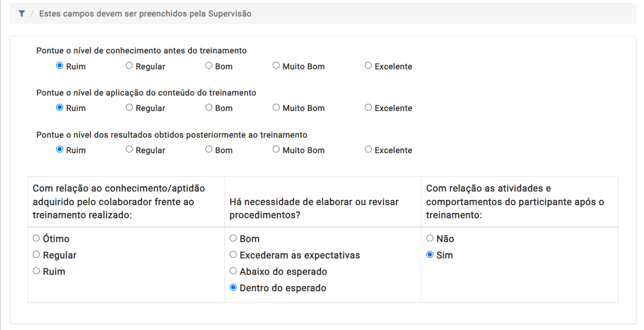Select Excelente for aplicação do conteúdo
Viewport: 644px width, 330px height.
click(x=369, y=108)
